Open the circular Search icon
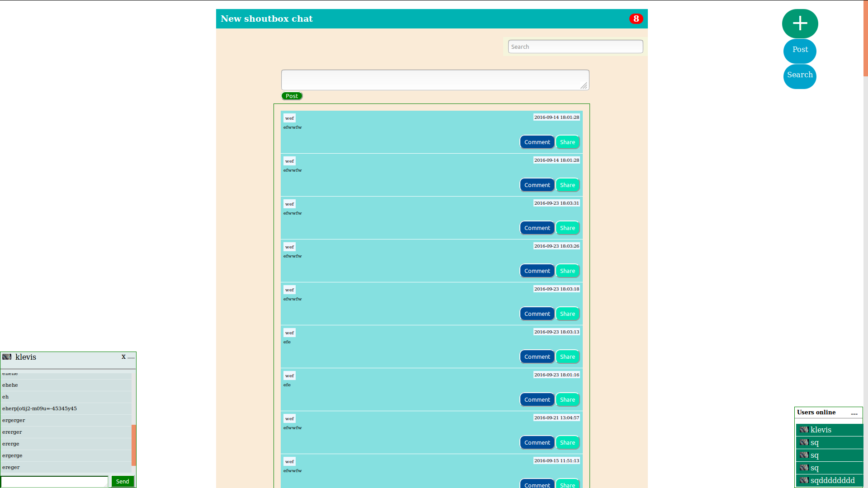 pyautogui.click(x=799, y=75)
